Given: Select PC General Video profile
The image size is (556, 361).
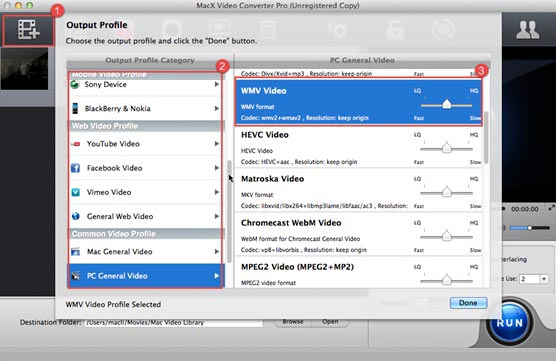Looking at the screenshot, I should (145, 276).
